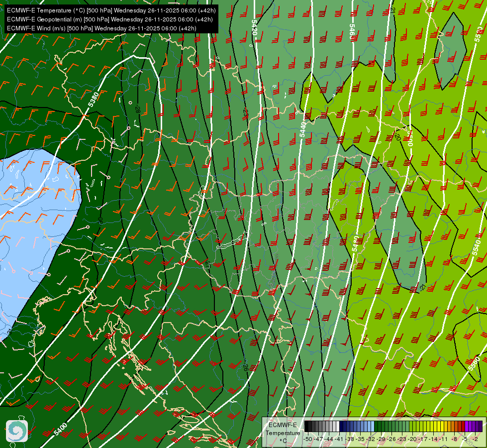
Task: Click the light blue -32 legend swatch
Action: pos(373,426)
